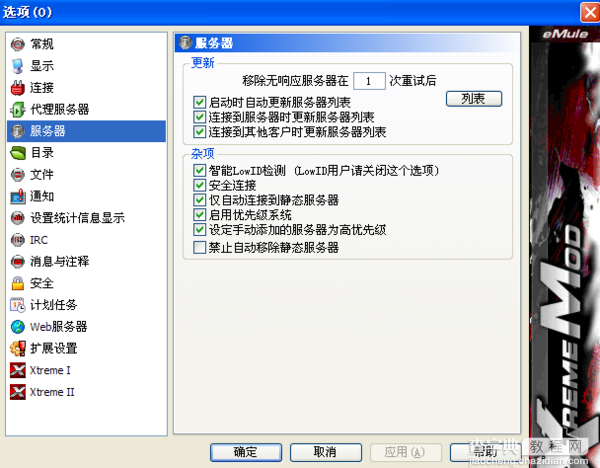Enable 禁止自动移除静态服务器 checkbox
The image size is (600, 468).
point(199,248)
